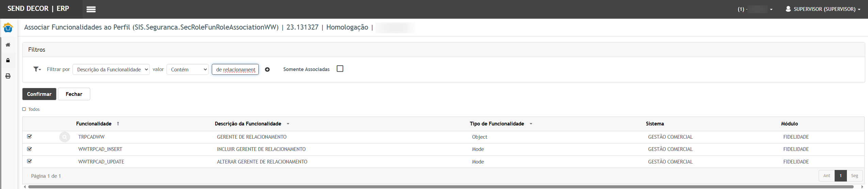Viewport: 868px width, 189px height.
Task: Open the Descrição da Funcionalidade filter dropdown
Action: point(111,70)
